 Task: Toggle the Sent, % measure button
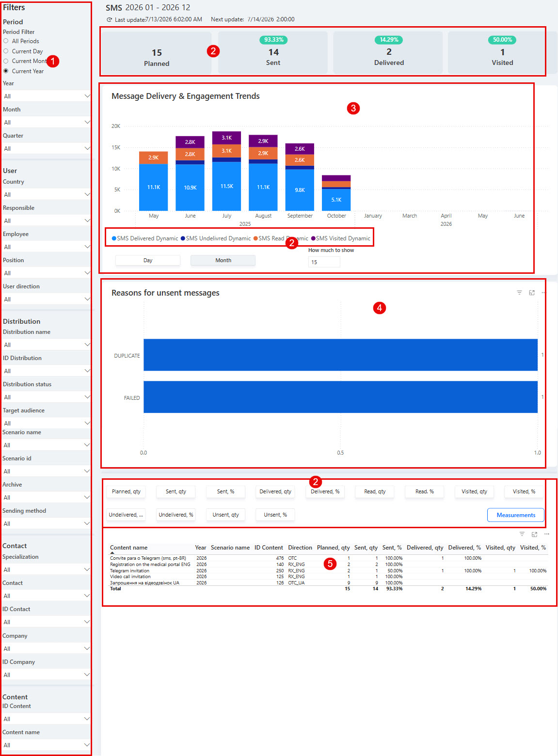(x=226, y=491)
